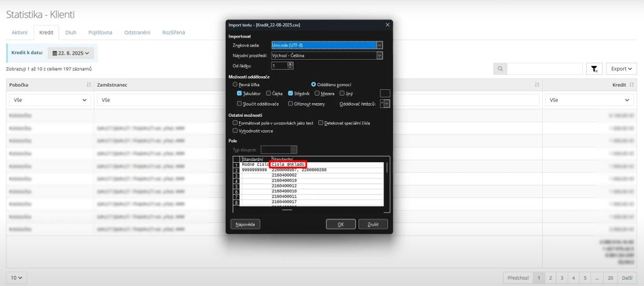Click the first Standardní column header
This screenshot has height=286, width=644.
pyautogui.click(x=255, y=159)
